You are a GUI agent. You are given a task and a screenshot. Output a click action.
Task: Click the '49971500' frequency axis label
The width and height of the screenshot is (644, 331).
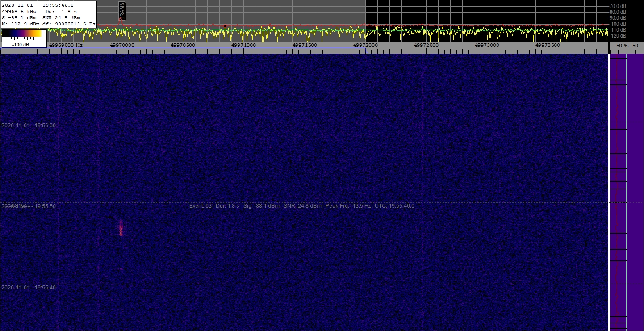[x=305, y=45]
